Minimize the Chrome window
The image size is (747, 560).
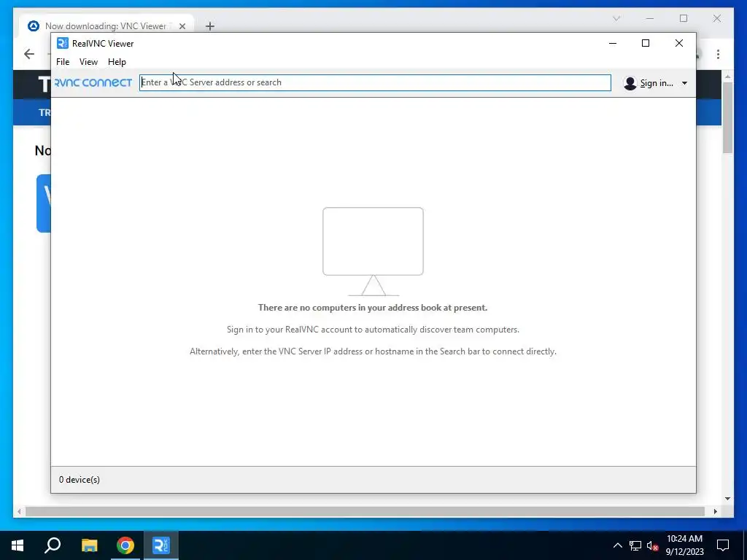click(650, 18)
